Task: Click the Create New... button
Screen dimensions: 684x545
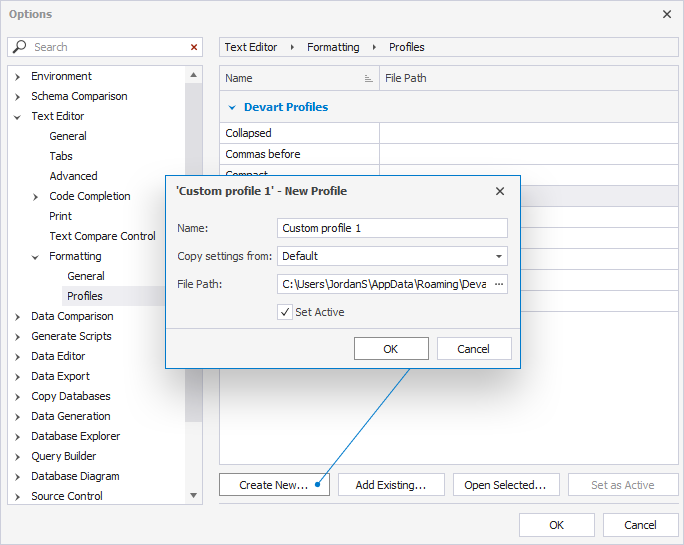Action: point(273,485)
